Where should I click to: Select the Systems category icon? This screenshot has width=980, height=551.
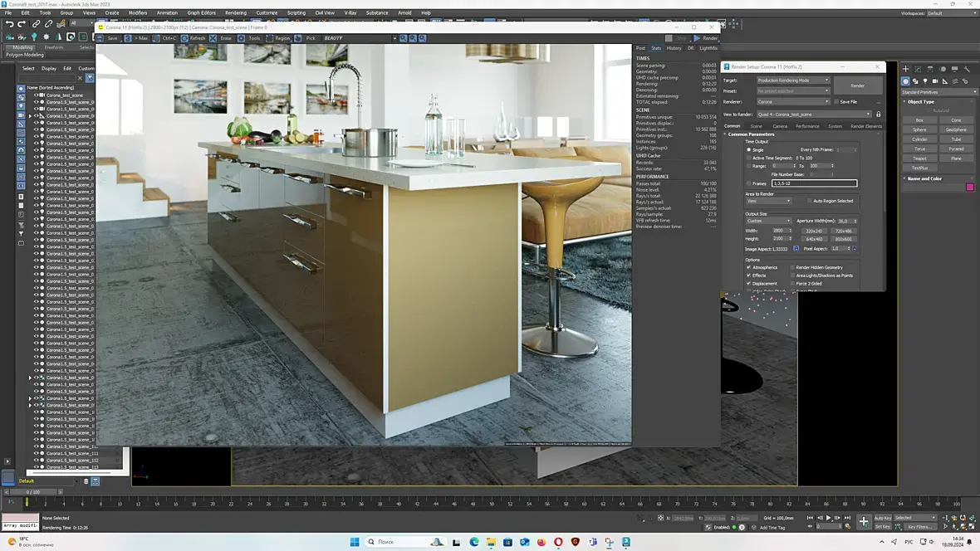click(x=965, y=81)
